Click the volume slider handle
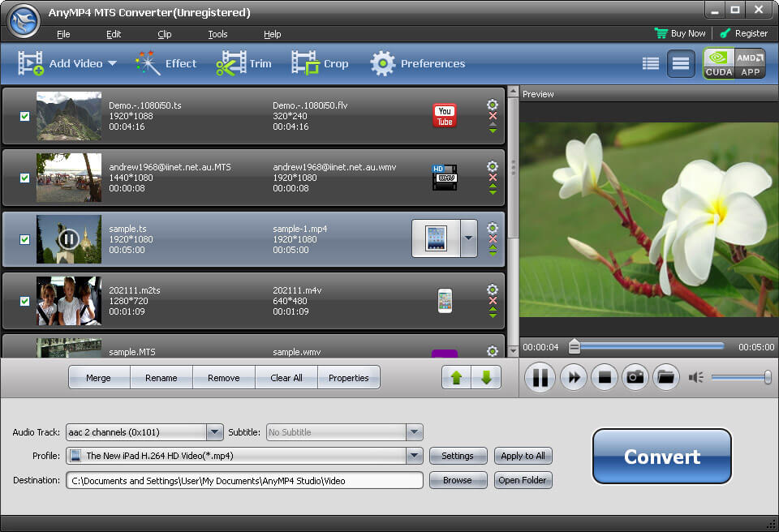This screenshot has width=779, height=532. click(x=768, y=378)
